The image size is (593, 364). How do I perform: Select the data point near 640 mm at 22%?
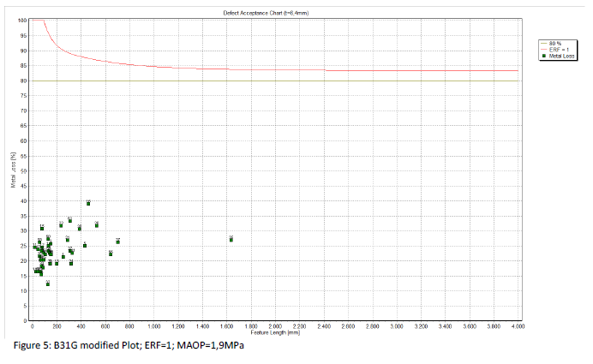pos(111,254)
